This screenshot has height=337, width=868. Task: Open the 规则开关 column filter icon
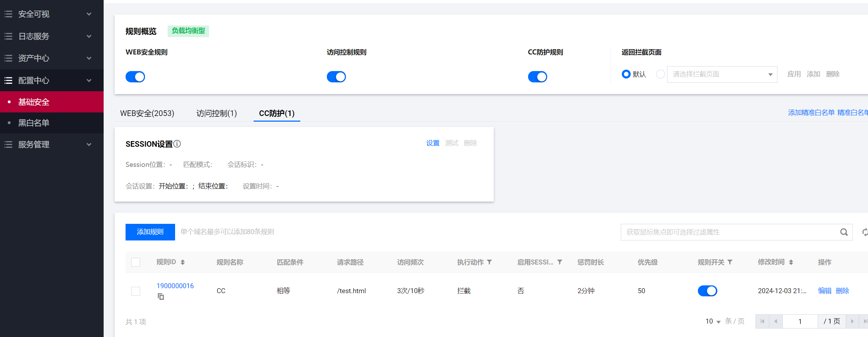[x=730, y=262]
